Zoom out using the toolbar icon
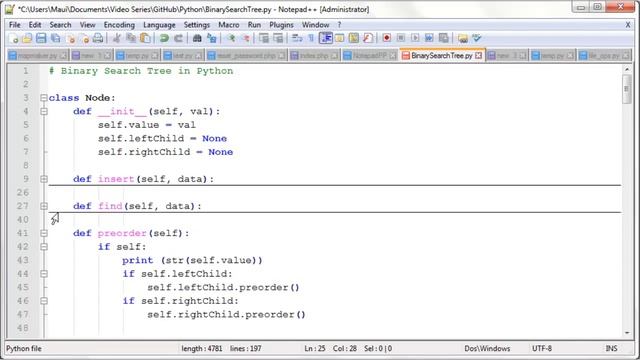Image resolution: width=640 pixels, height=360 pixels. pos(245,38)
